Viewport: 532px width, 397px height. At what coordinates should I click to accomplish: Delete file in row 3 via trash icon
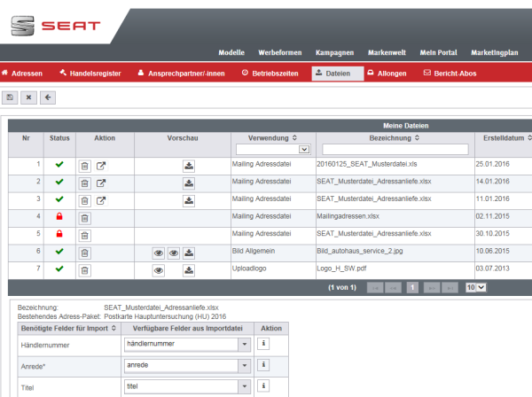85,200
